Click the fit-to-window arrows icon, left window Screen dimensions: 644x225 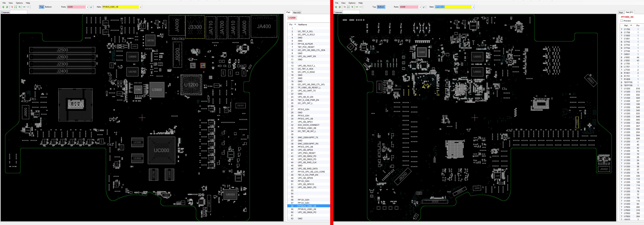(x=16, y=7)
